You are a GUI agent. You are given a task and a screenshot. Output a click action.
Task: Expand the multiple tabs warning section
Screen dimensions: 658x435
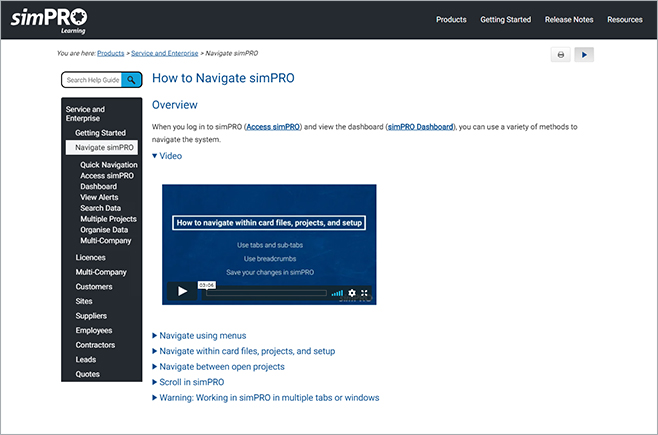coord(266,398)
